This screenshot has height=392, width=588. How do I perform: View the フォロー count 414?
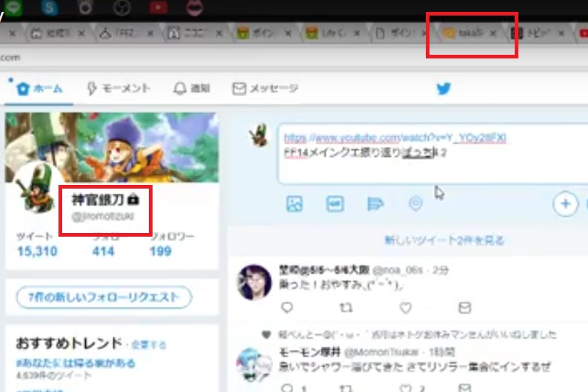103,251
